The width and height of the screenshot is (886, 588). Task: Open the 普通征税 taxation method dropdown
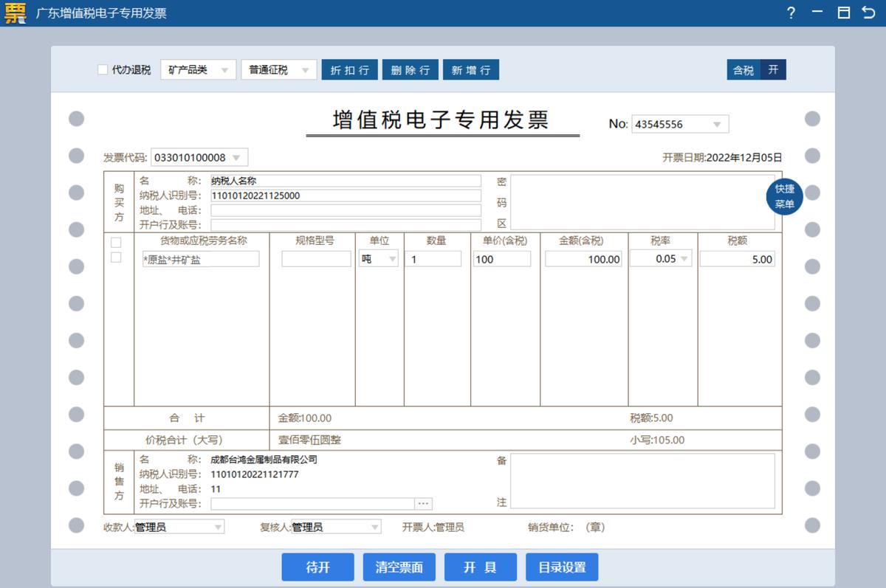pos(307,69)
